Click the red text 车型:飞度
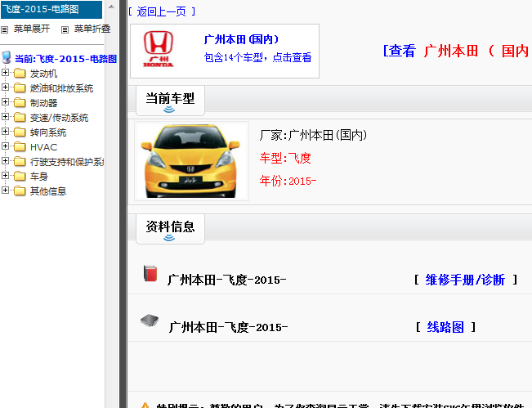Image resolution: width=532 pixels, height=408 pixels. tap(285, 158)
